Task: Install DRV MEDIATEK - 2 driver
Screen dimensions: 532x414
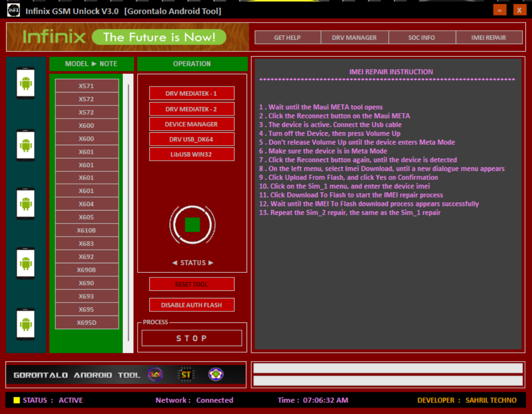Action: point(192,109)
